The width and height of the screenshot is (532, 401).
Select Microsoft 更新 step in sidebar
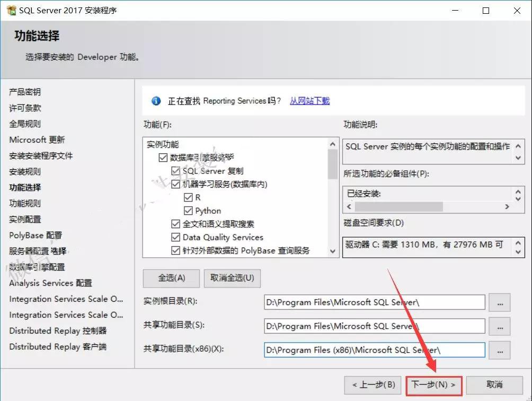tap(37, 140)
